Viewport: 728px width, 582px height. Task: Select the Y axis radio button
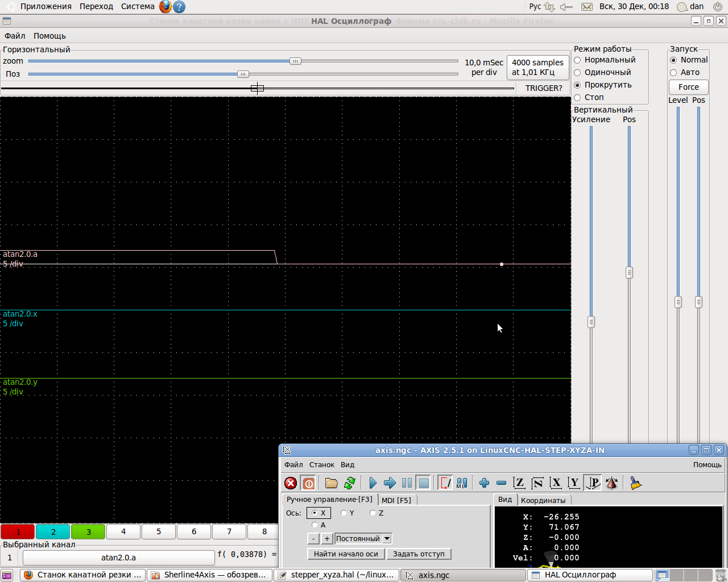tap(344, 513)
